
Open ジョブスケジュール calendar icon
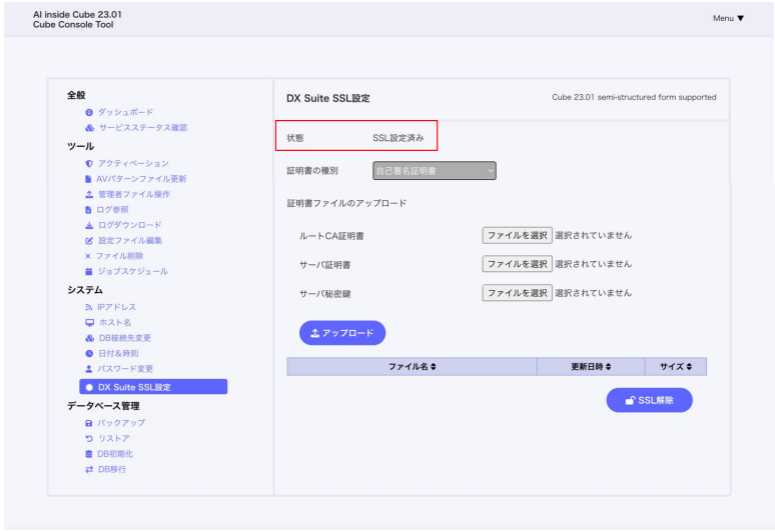click(89, 272)
